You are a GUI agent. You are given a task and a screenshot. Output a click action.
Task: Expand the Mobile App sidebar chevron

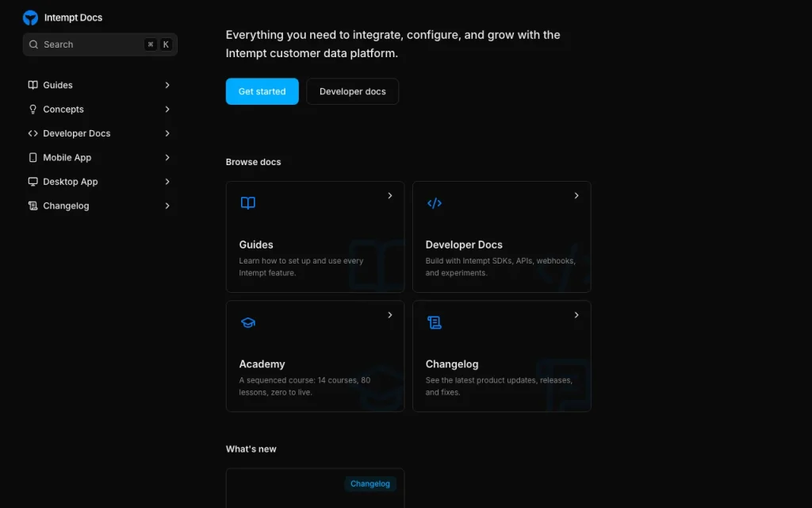[167, 158]
